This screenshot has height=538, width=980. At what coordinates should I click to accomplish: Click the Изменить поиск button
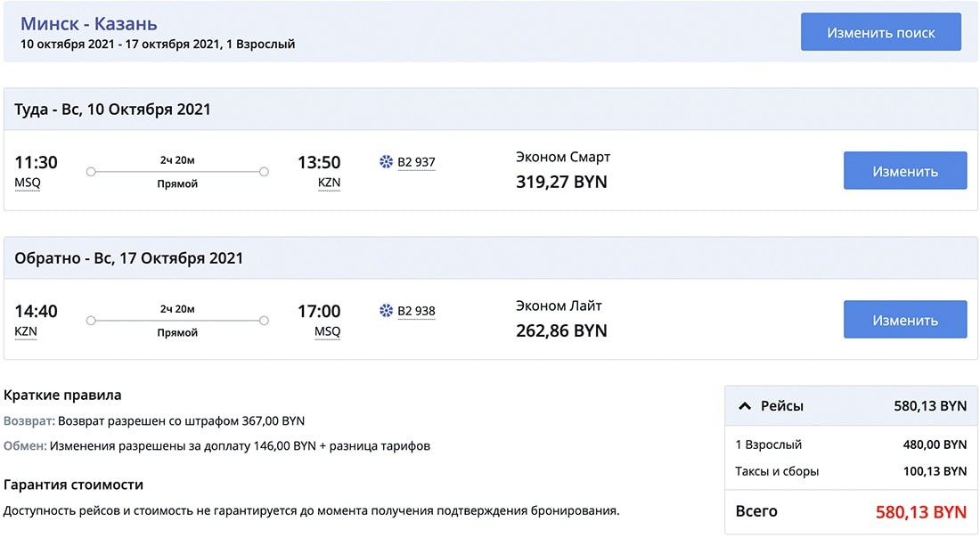pos(880,31)
